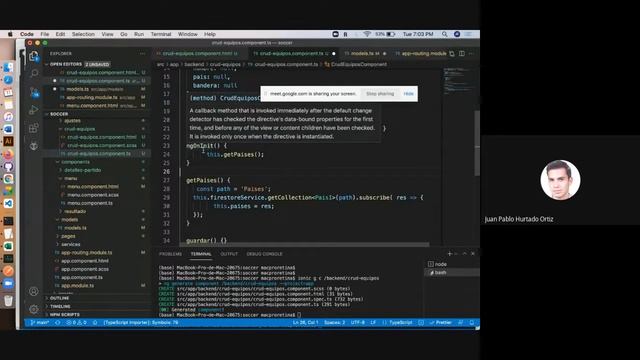Screen dimensions: 640x360
Task: Click Wi-Fi icon in macOS menu bar
Action: (367, 34)
